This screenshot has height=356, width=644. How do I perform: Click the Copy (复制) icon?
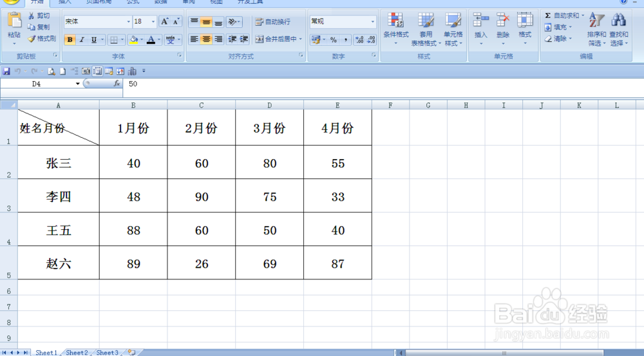pos(31,27)
